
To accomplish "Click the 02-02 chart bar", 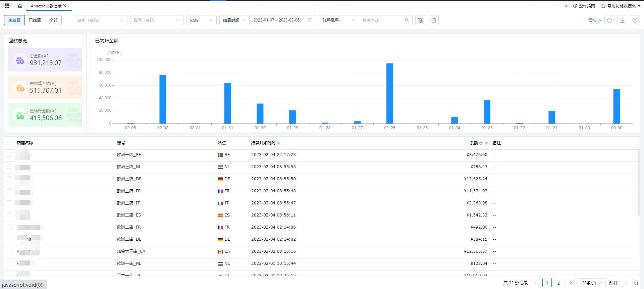I will coord(163,99).
